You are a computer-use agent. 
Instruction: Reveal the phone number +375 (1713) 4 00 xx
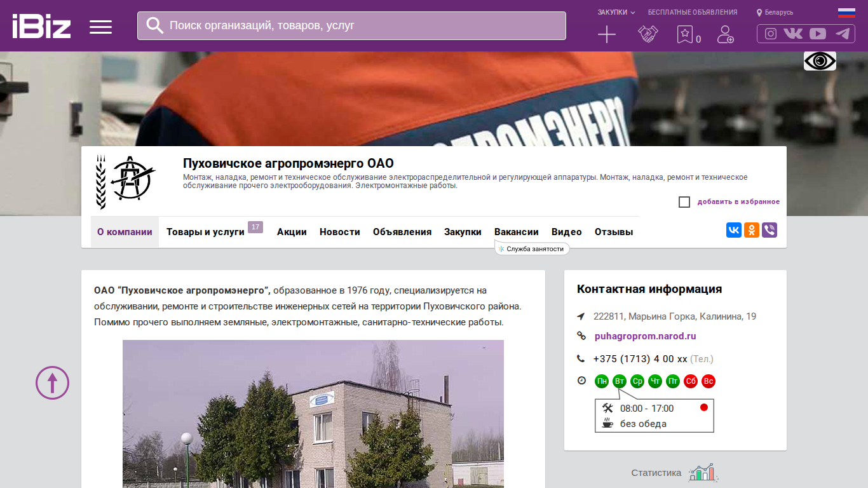click(x=641, y=358)
